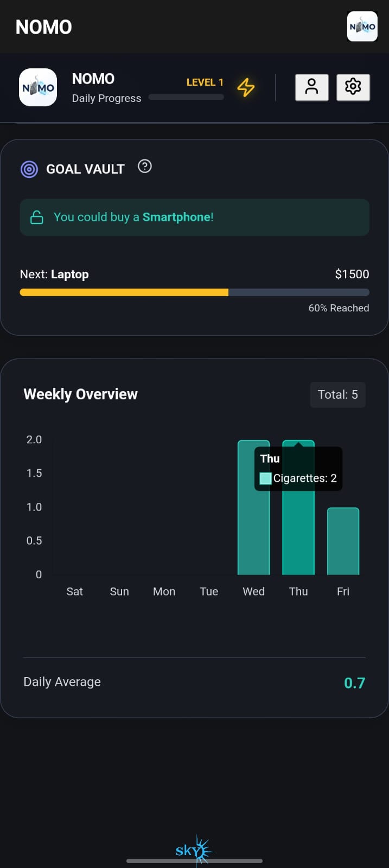The width and height of the screenshot is (389, 868).
Task: Click the Cigarettes color swatch in tooltip
Action: pyautogui.click(x=265, y=478)
